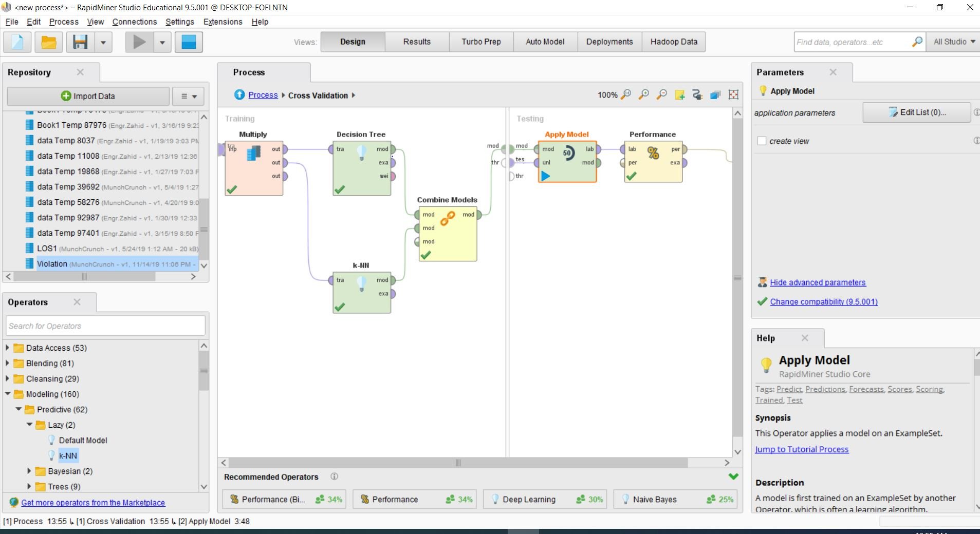Screen dimensions: 980x534
Task: Open the repository options menu dropdown
Action: 189,96
